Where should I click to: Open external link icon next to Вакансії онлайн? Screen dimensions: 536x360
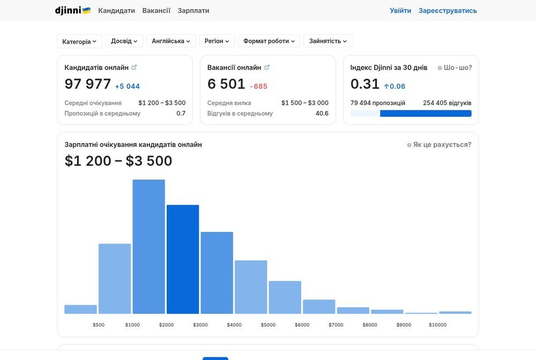pyautogui.click(x=267, y=67)
